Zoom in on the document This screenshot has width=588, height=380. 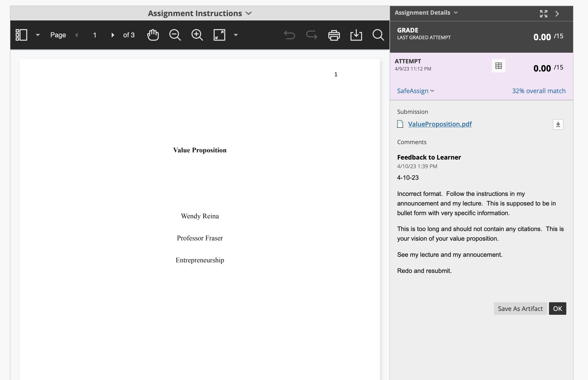tap(197, 35)
